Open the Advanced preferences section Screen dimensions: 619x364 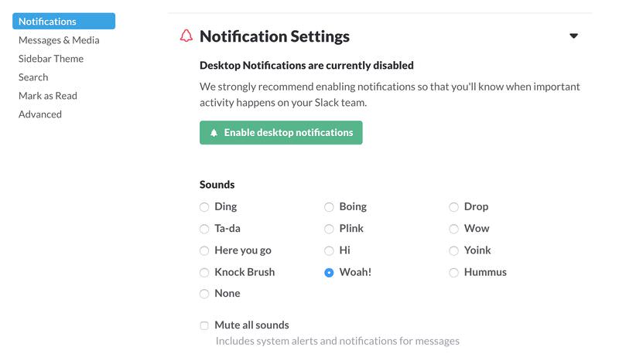click(40, 114)
